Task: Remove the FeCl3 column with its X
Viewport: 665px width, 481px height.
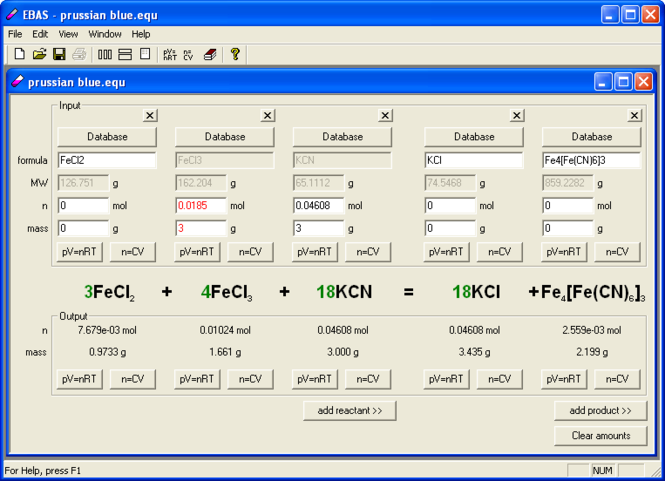Action: tap(268, 115)
